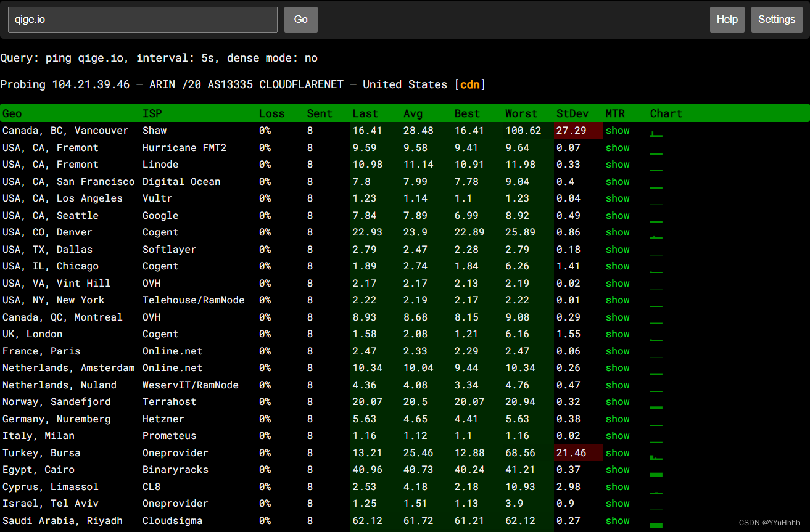The width and height of the screenshot is (810, 532).
Task: Select the red StDev value 21.46
Action: pos(571,453)
